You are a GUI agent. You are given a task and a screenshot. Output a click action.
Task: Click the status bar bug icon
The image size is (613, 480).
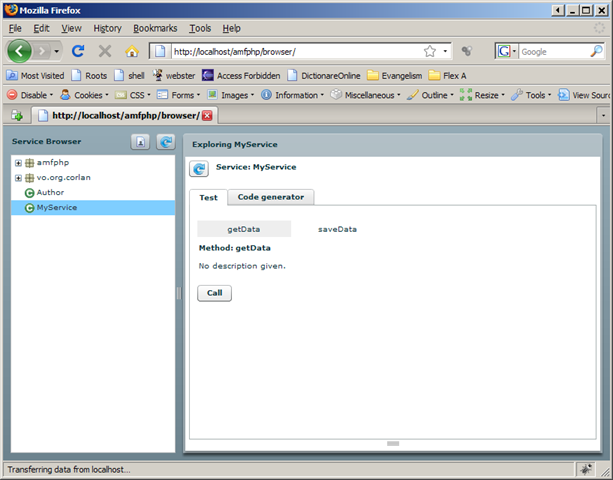point(585,469)
